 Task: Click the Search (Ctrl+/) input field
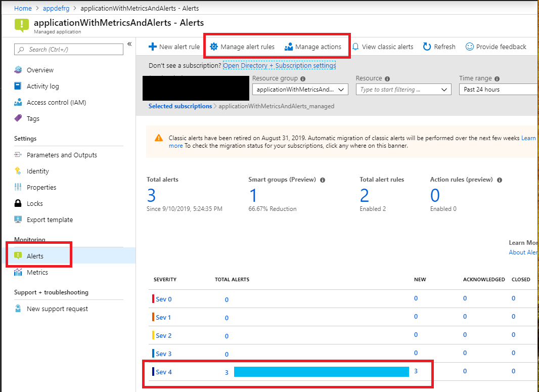point(69,49)
